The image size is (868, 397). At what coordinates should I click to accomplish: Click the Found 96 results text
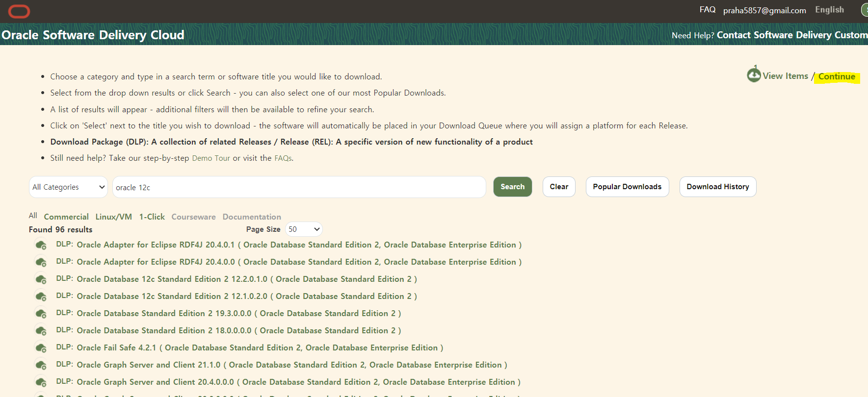(60, 229)
